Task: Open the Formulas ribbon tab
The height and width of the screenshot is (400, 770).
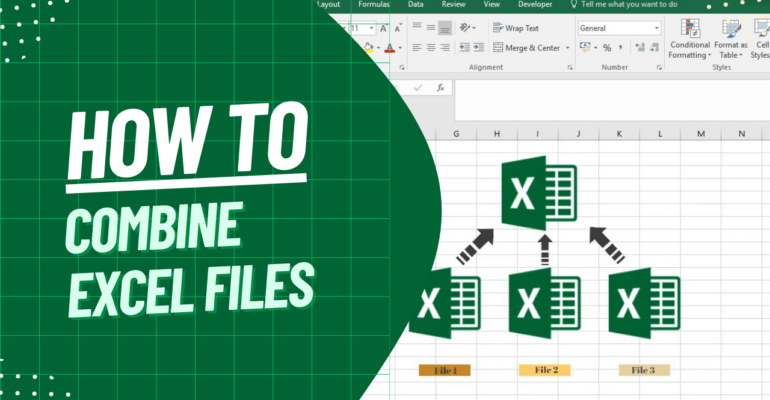Action: click(374, 4)
